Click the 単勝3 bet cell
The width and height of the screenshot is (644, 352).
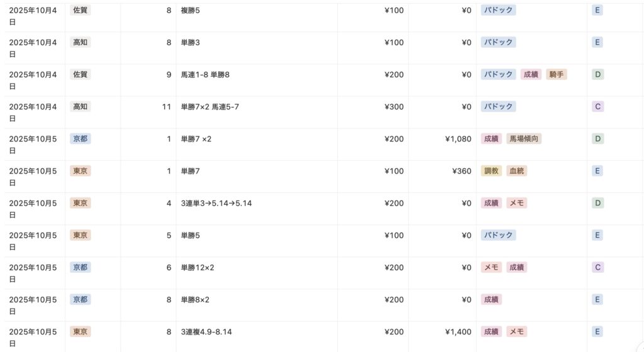pos(191,43)
